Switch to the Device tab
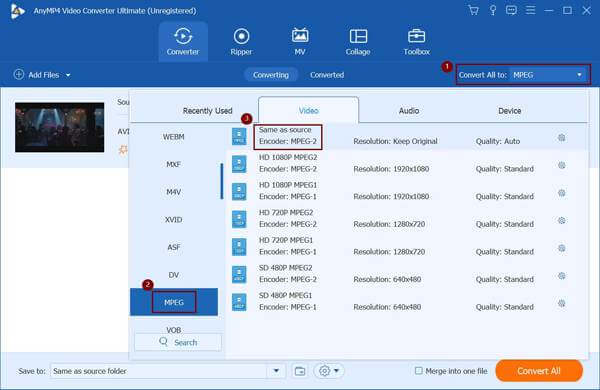This screenshot has width=600, height=390. (x=509, y=111)
